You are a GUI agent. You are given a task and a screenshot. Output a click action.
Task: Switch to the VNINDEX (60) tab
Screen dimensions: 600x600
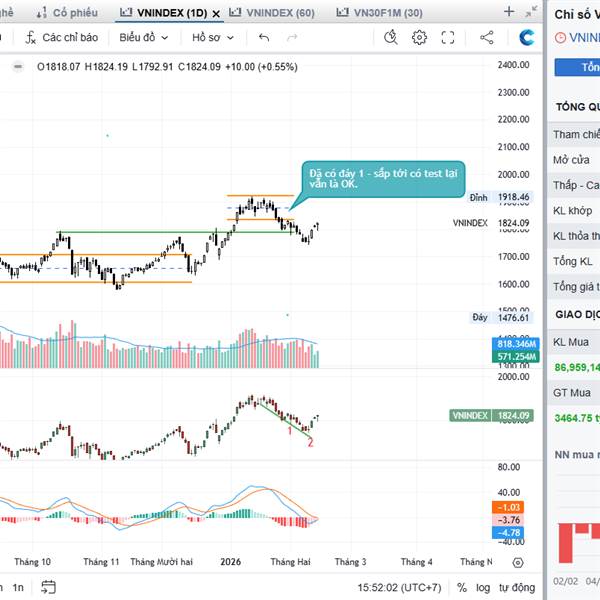point(273,12)
